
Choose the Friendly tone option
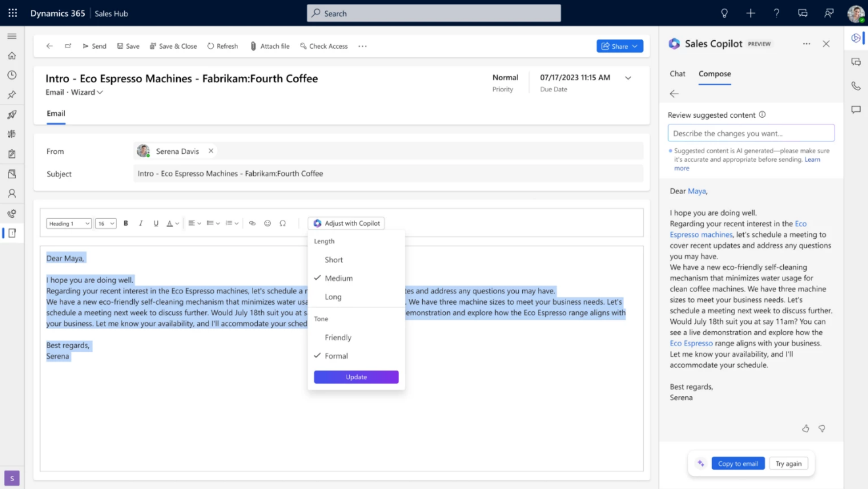337,337
